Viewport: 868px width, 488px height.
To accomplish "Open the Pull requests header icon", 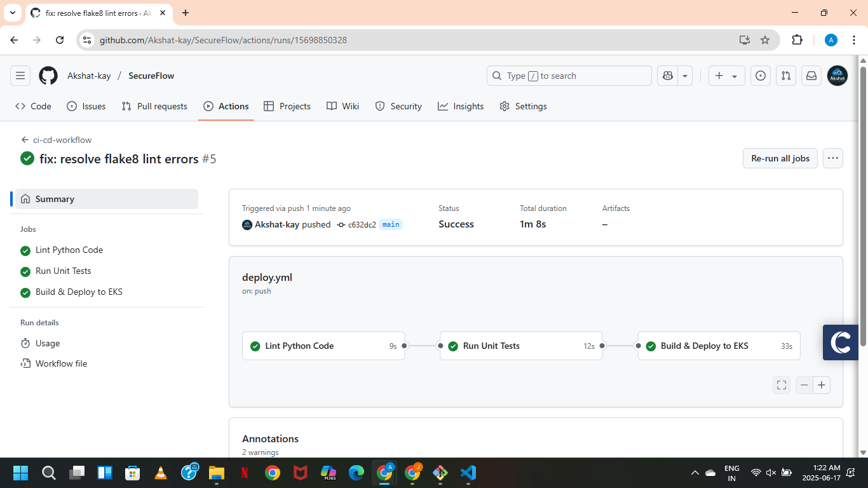I will [x=786, y=76].
